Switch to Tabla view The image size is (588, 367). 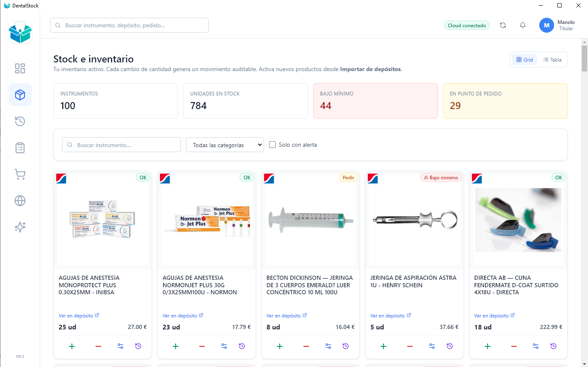point(552,60)
